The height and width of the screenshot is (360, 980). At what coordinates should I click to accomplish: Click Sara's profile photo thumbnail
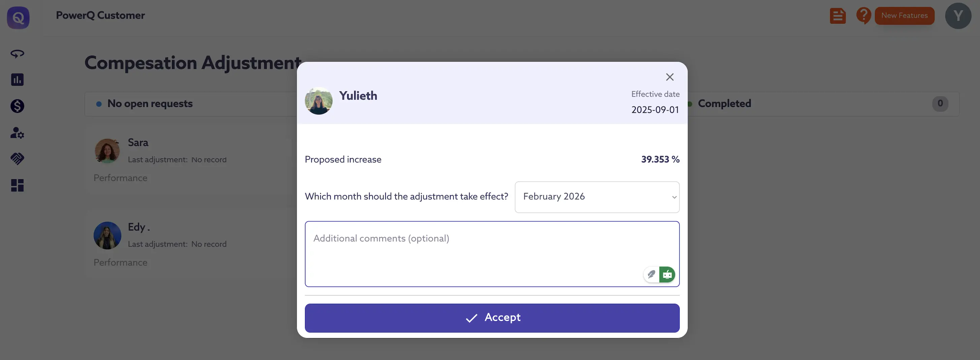coord(107,151)
